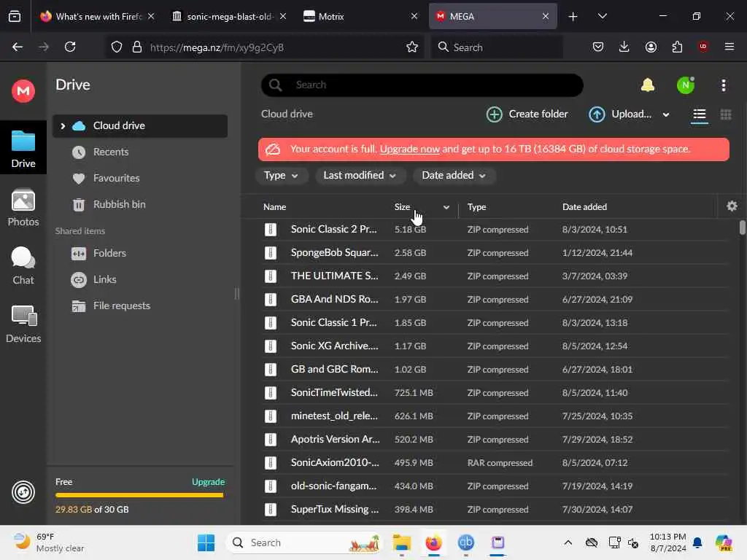Open the green N account avatar
747x560 pixels.
tap(686, 85)
